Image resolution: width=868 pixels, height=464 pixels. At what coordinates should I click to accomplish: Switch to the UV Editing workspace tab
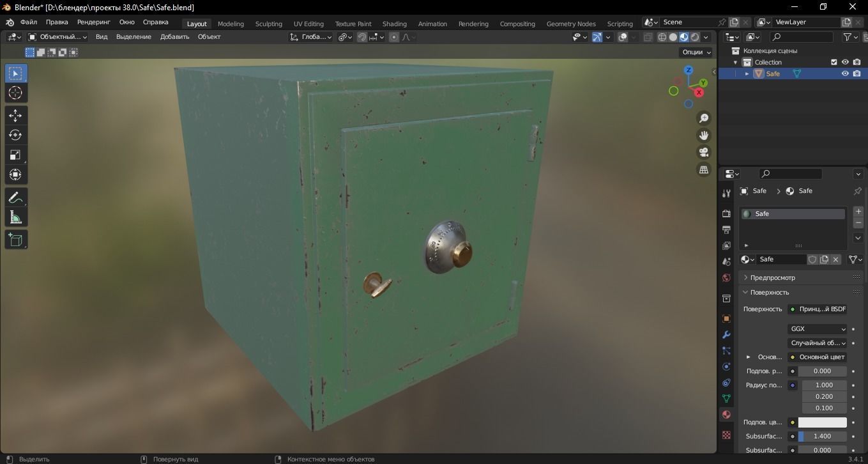click(308, 24)
